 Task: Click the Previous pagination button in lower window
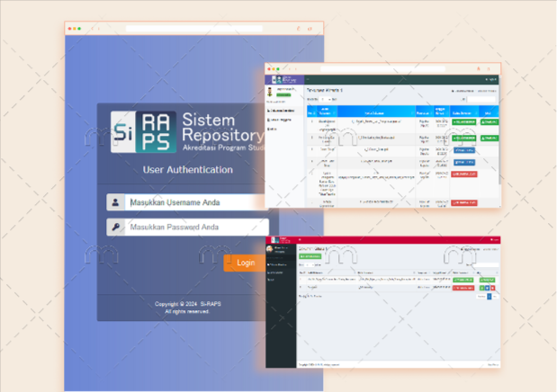481,296
